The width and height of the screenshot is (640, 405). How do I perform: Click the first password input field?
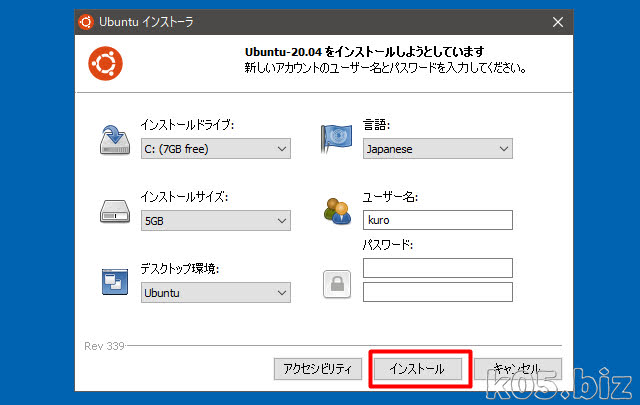tap(438, 268)
